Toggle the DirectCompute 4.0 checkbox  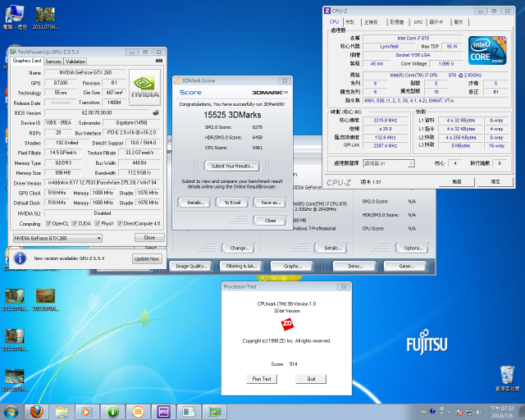[120, 223]
